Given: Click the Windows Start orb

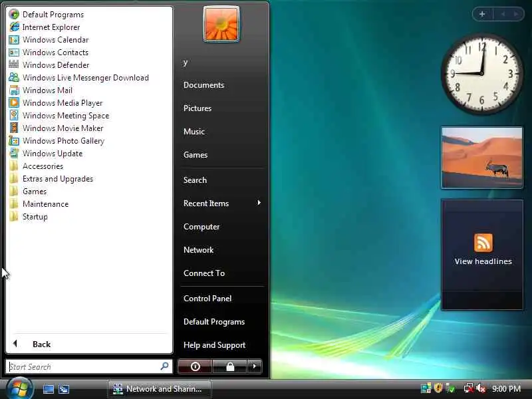Looking at the screenshot, I should [x=20, y=388].
